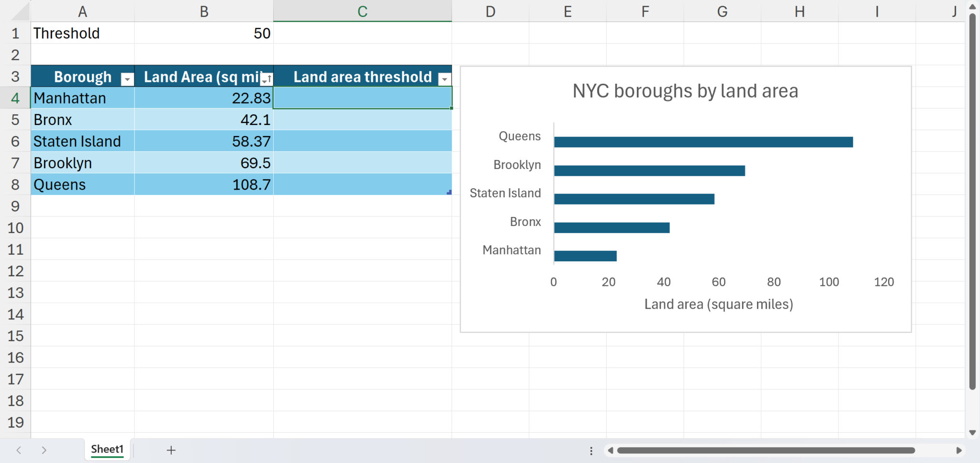Open the Borough column filter dropdown
The width and height of the screenshot is (980, 463).
click(127, 79)
